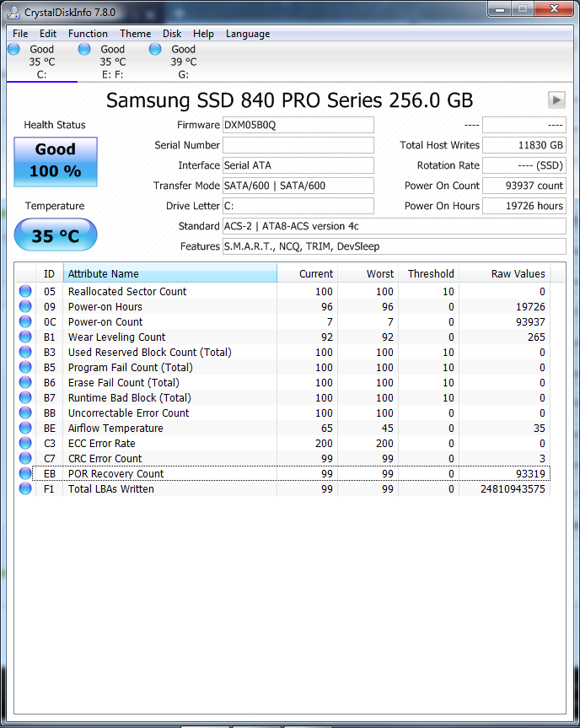Click the Attribute Name column header
Screen dimensions: 580x728
[x=169, y=273]
